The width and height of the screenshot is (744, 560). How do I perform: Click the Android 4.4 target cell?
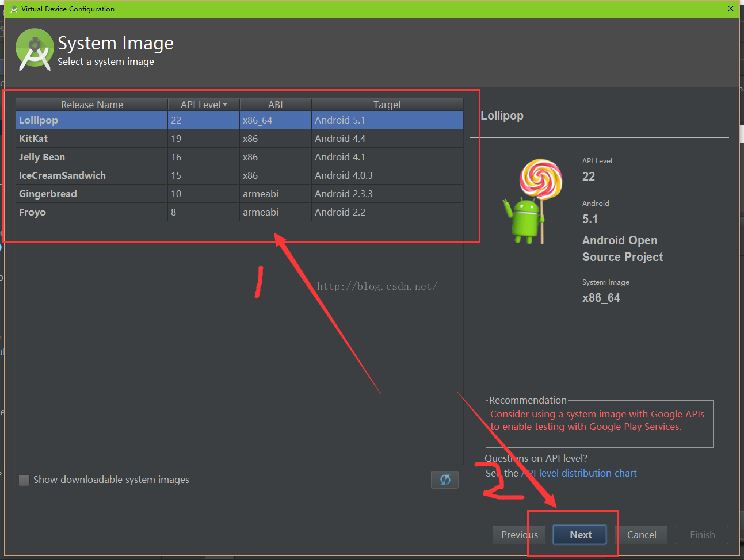tap(387, 139)
